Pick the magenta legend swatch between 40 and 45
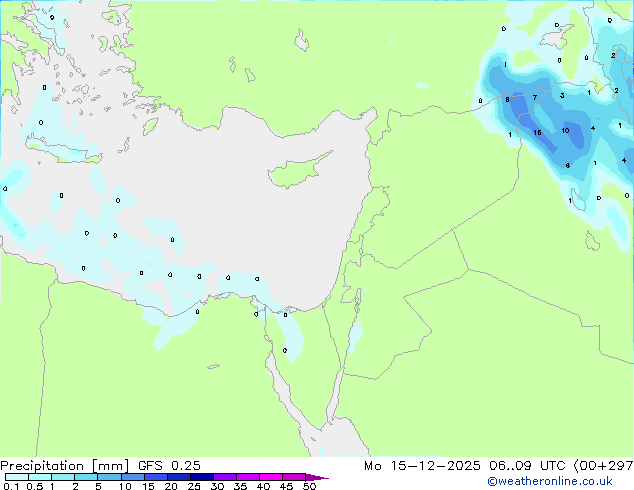Screen dimensions: 634x490 click(x=271, y=477)
